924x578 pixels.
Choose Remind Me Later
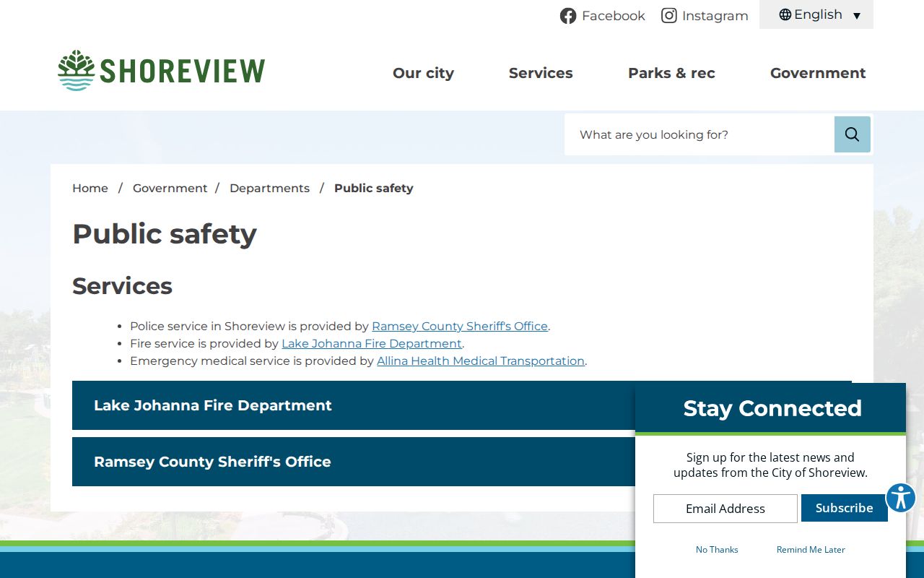pos(811,550)
